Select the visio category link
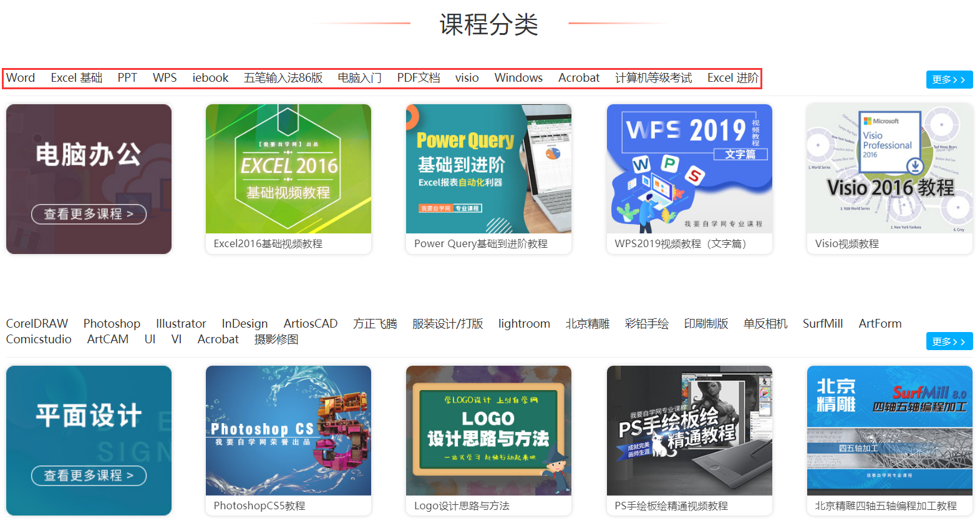This screenshot has height=523, width=980. (467, 78)
